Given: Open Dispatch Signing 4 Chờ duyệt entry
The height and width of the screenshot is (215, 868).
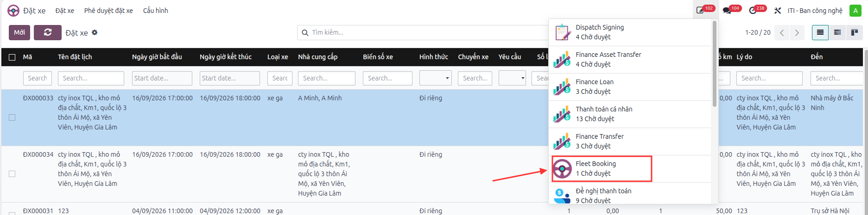Looking at the screenshot, I should pos(630,32).
